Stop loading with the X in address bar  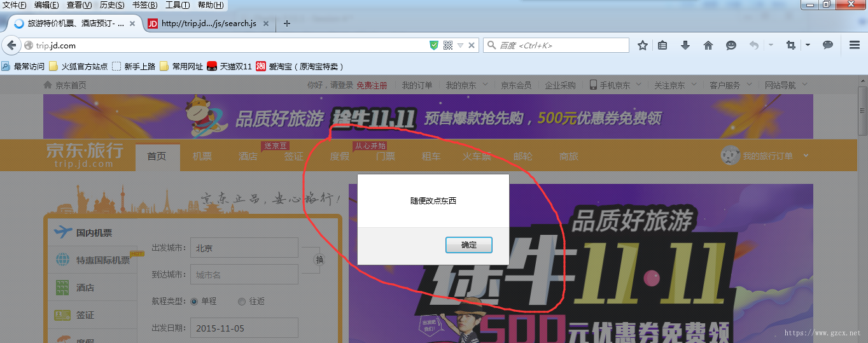pos(472,45)
